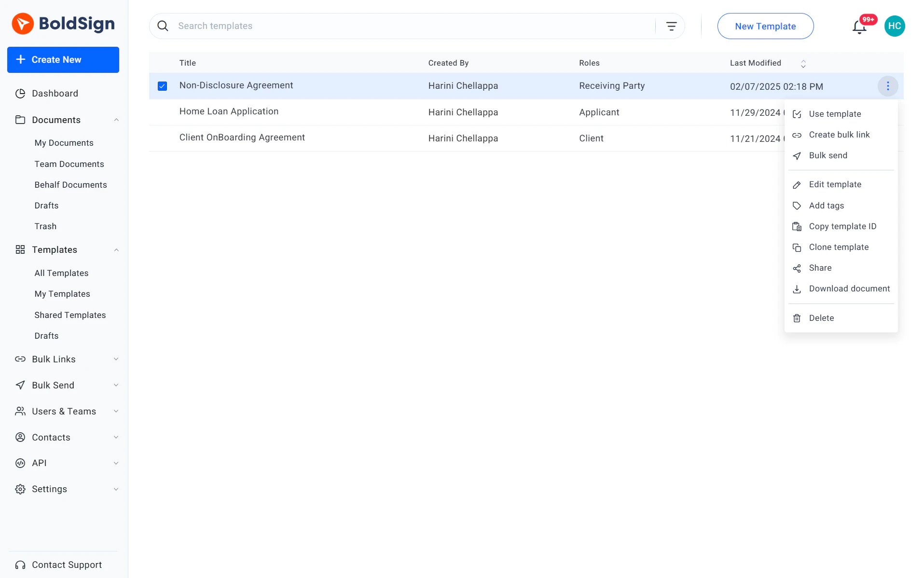Collapse the Templates section in sidebar
Image resolution: width=924 pixels, height=578 pixels.
coord(116,250)
